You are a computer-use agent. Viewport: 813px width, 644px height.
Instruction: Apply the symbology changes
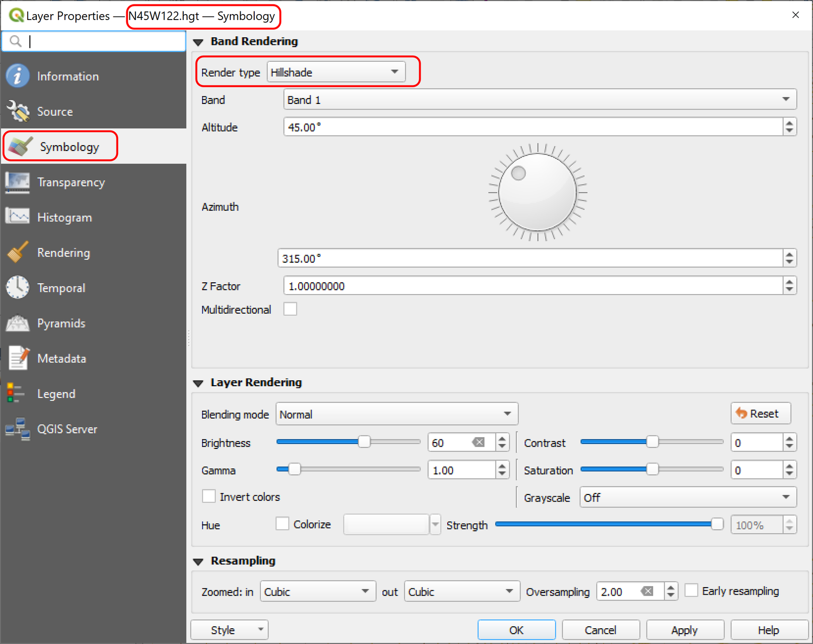[x=685, y=629]
